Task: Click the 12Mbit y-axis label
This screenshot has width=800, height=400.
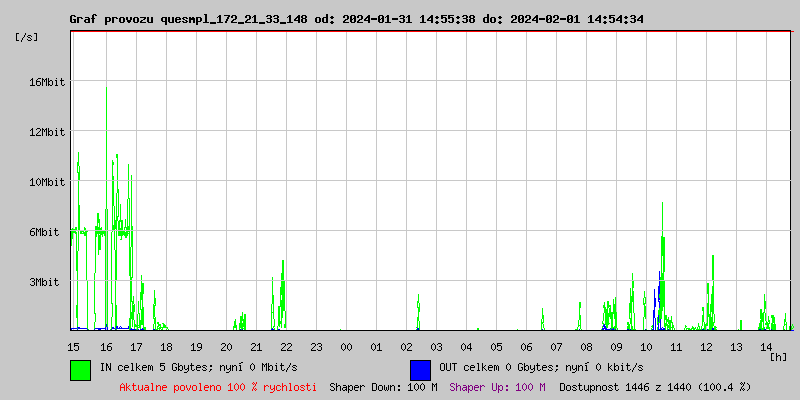Action: click(47, 132)
